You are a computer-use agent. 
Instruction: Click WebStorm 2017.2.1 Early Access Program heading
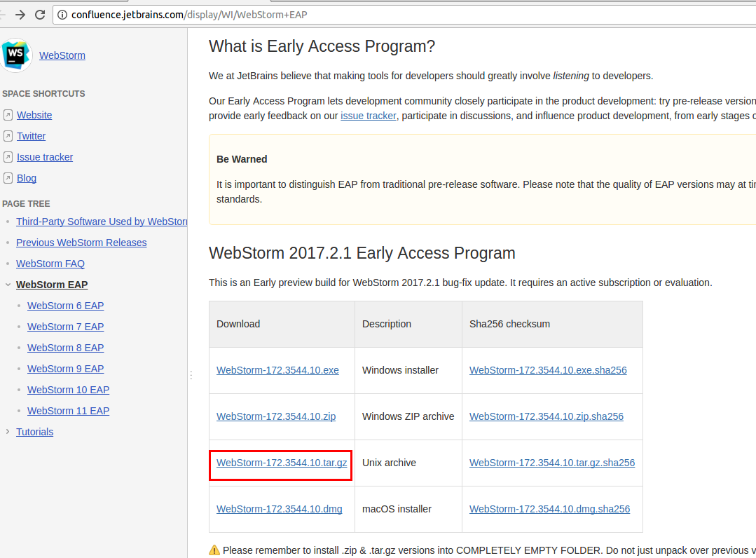[x=362, y=253]
